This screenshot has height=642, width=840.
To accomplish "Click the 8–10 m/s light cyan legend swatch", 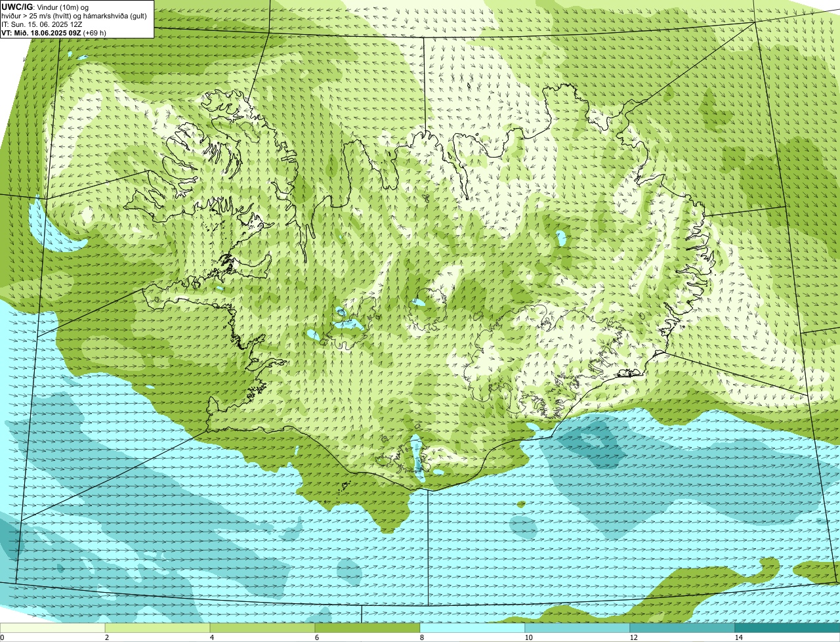I will pos(472,628).
